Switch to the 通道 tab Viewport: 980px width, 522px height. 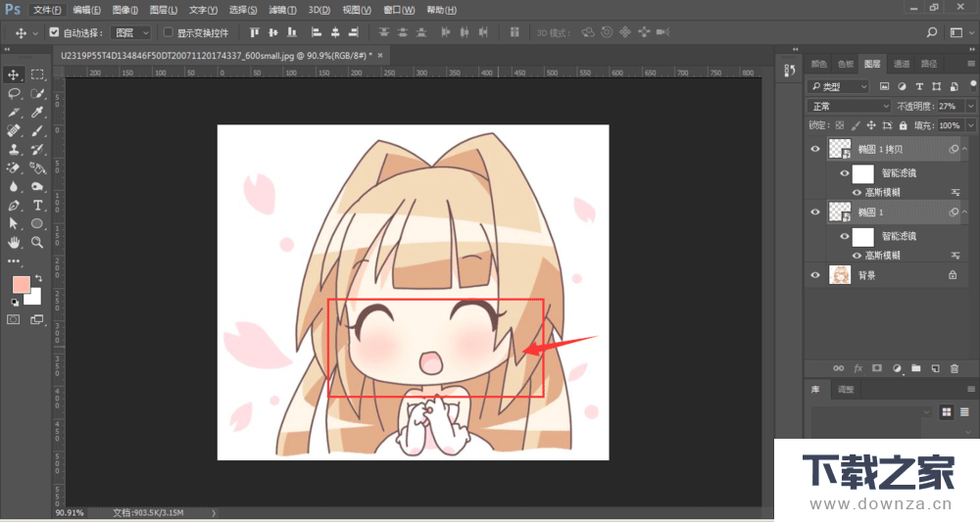point(902,64)
